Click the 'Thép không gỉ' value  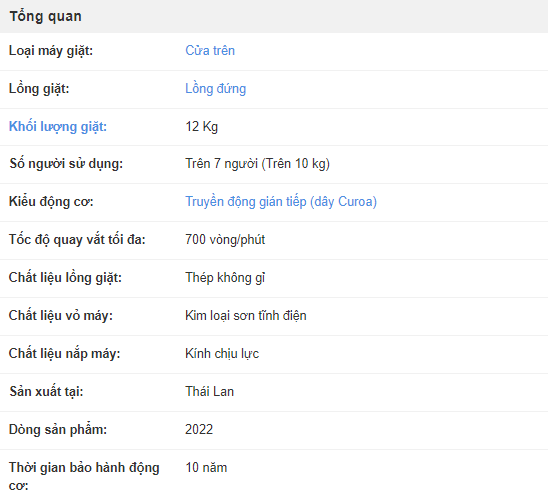(225, 278)
